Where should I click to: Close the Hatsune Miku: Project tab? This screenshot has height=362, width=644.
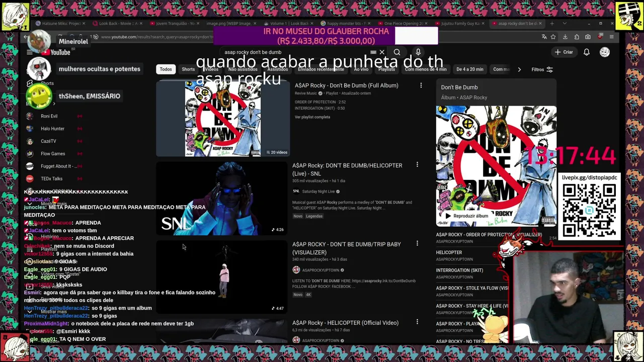tap(84, 24)
